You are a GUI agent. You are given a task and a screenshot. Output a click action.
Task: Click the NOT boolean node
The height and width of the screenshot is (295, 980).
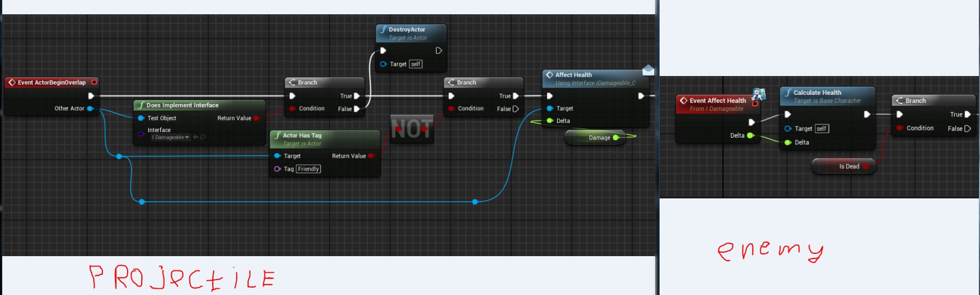click(x=411, y=129)
